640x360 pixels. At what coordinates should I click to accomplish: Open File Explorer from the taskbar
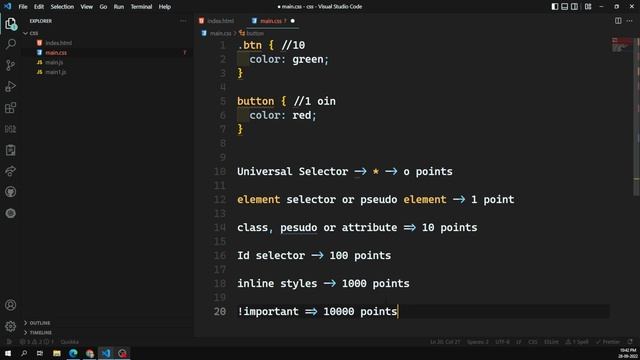click(x=57, y=353)
